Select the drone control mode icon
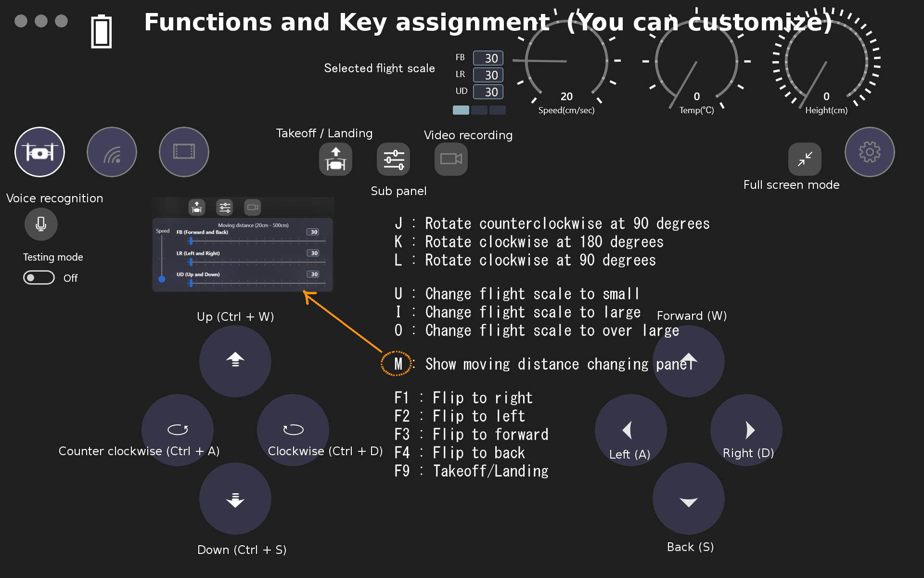 point(39,152)
